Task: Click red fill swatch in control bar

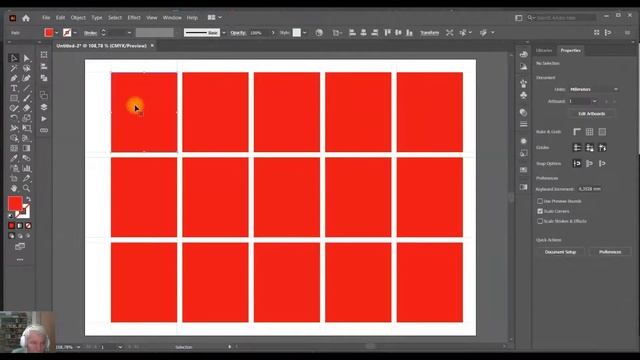Action: pos(49,33)
